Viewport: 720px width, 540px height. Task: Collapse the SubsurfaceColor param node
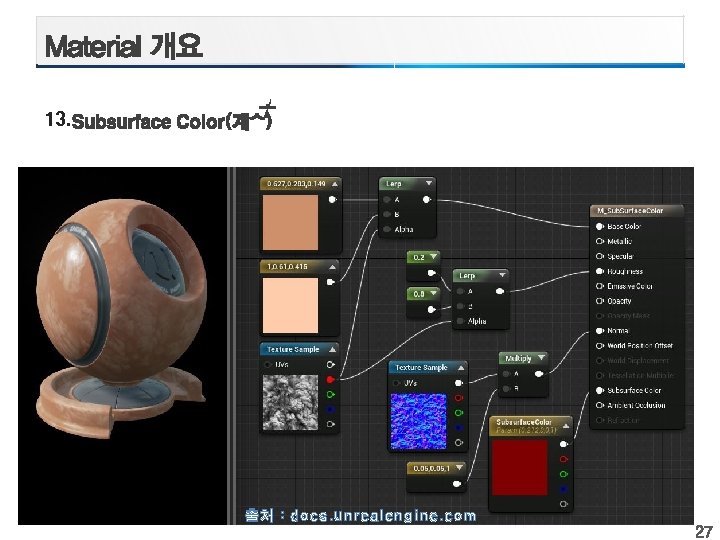(566, 426)
